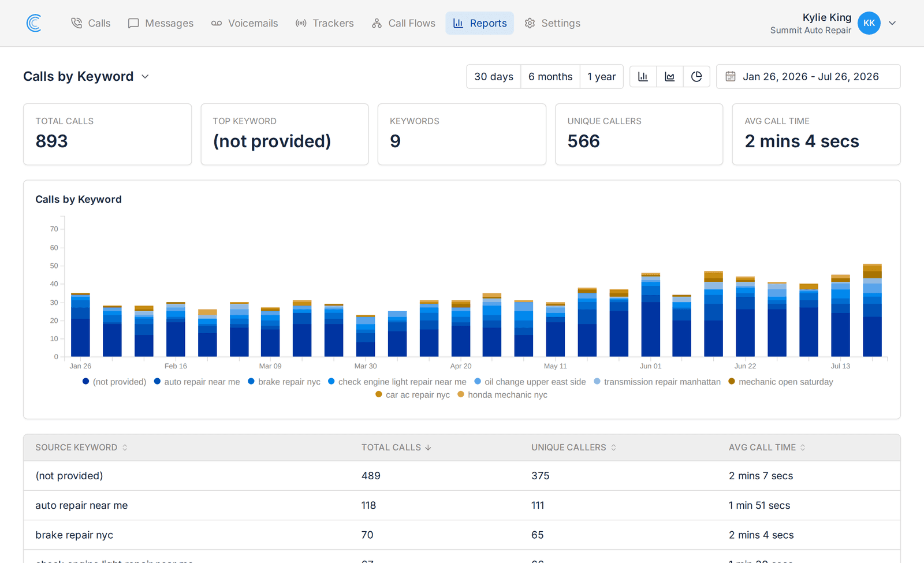Select the brake repair nyc row
924x563 pixels.
462,535
